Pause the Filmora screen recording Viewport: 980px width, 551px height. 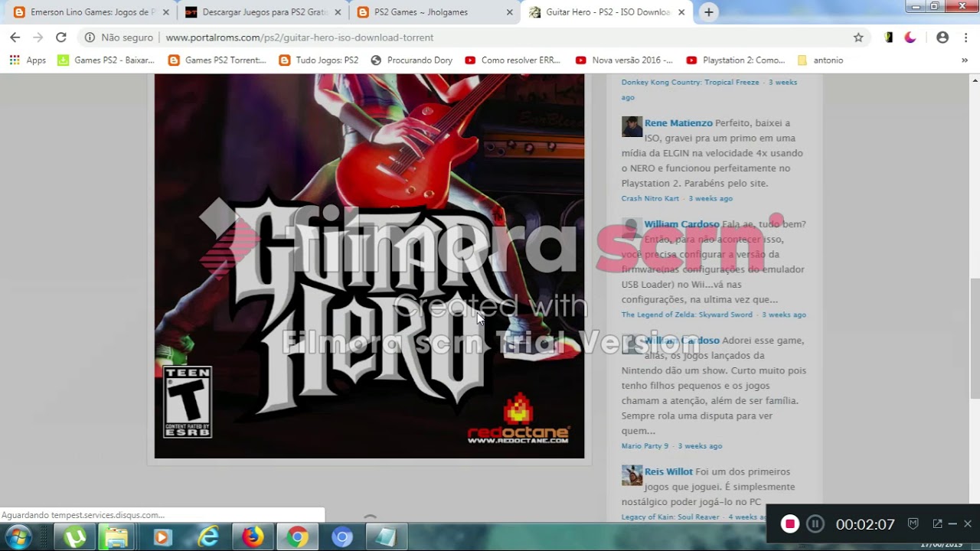pyautogui.click(x=815, y=523)
